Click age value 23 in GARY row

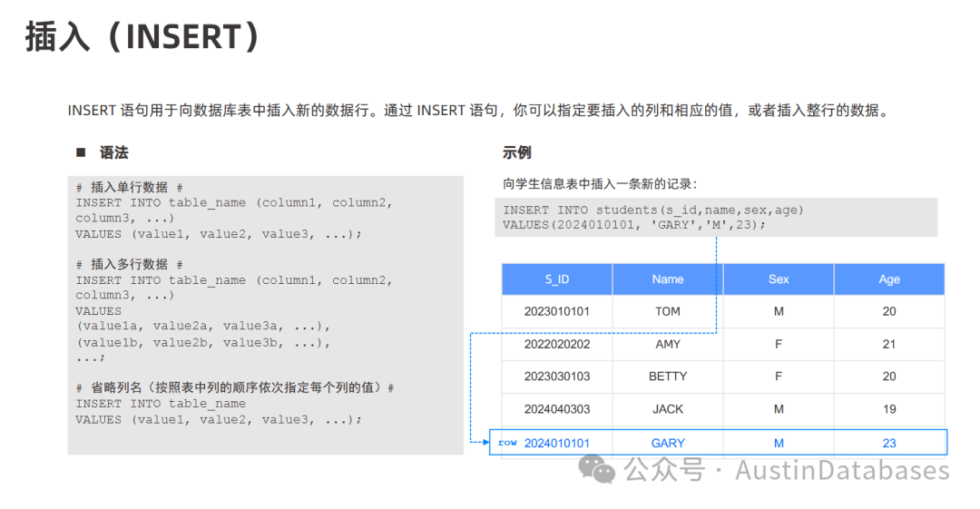[888, 443]
